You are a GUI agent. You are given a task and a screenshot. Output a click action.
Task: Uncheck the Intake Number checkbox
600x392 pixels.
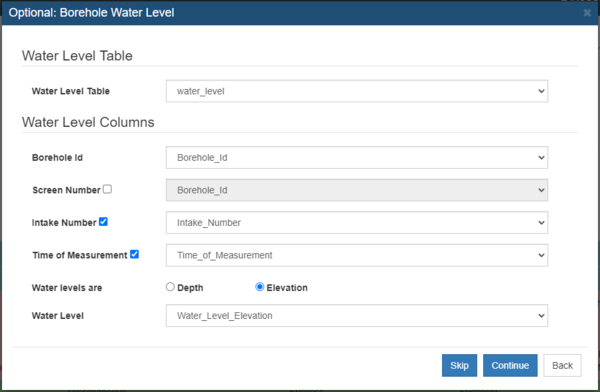tap(103, 222)
